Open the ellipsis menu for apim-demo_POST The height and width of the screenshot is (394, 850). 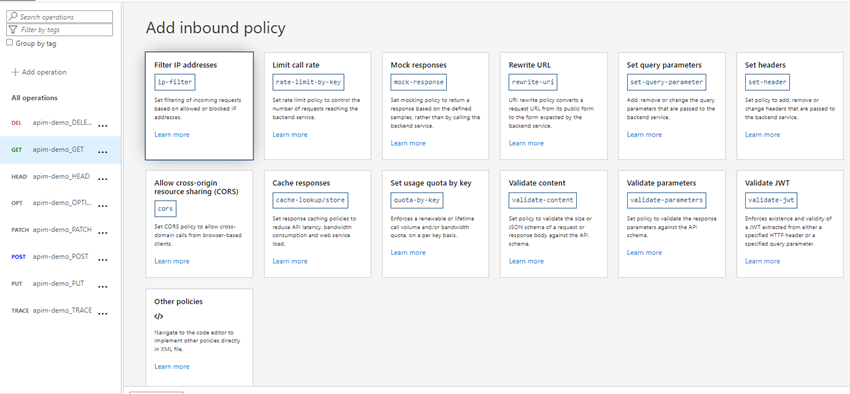tap(102, 260)
